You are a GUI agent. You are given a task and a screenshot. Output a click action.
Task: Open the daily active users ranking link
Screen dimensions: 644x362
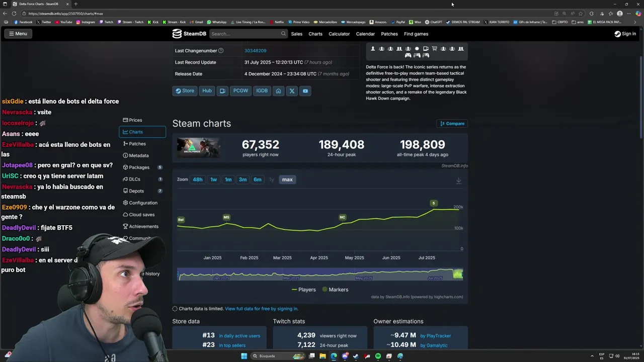pyautogui.click(x=239, y=336)
